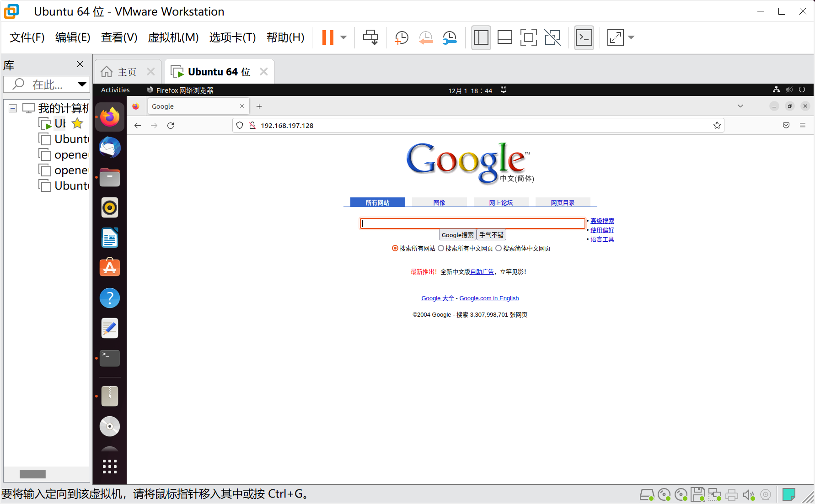Open LibreOffice Writer from the dock
Screen dimensions: 815x504
(110, 238)
